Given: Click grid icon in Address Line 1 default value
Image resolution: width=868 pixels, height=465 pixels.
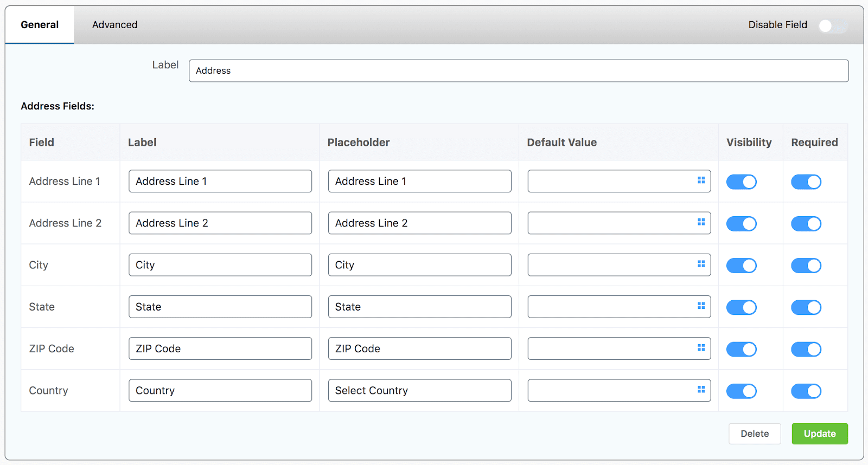Looking at the screenshot, I should pyautogui.click(x=701, y=180).
